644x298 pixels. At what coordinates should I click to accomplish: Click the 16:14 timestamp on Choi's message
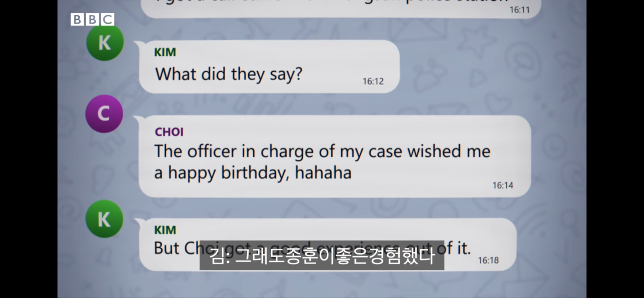point(503,185)
